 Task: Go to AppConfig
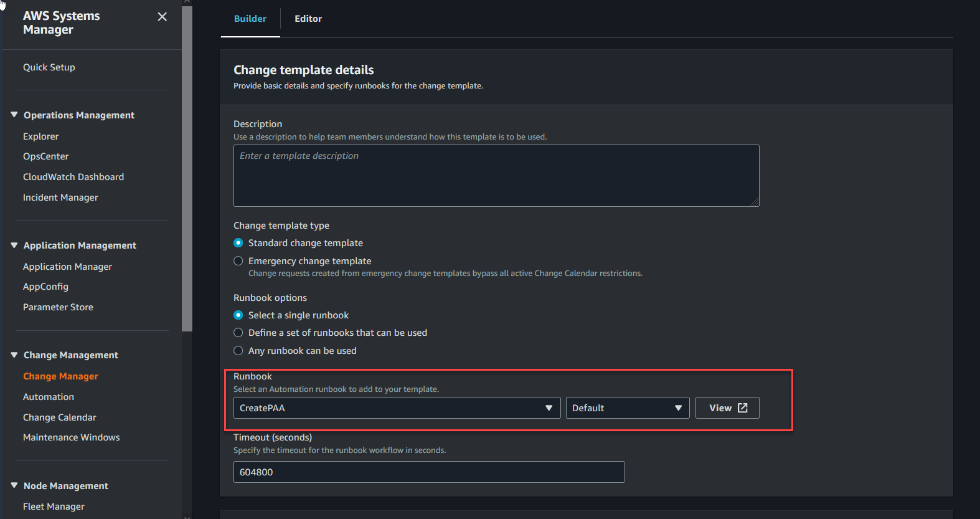45,287
